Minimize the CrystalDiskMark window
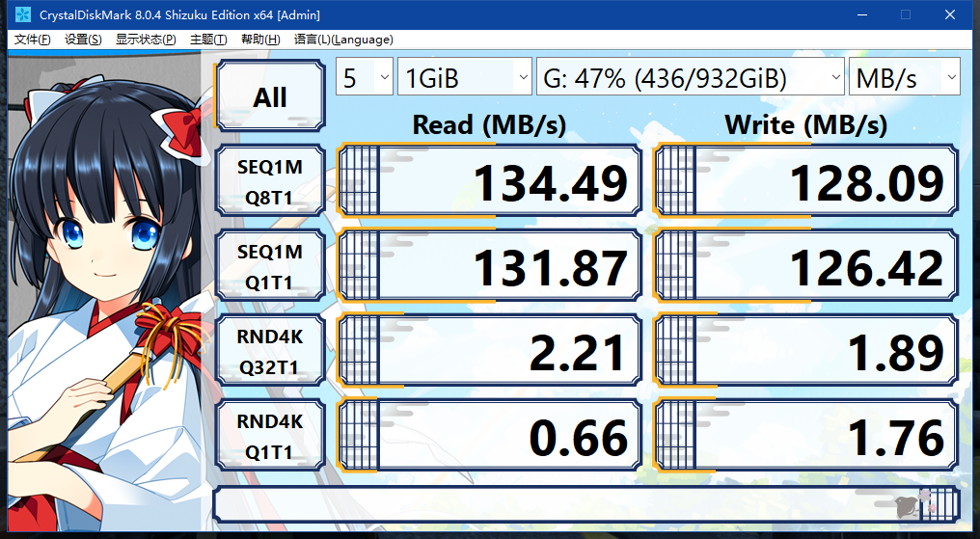980x539 pixels. (862, 14)
